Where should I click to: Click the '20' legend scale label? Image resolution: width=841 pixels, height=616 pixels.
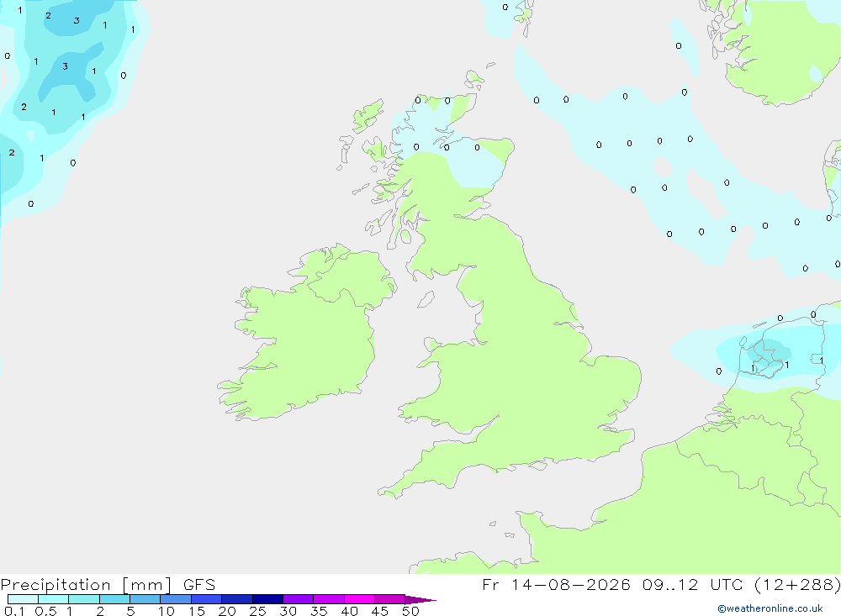[x=227, y=611]
